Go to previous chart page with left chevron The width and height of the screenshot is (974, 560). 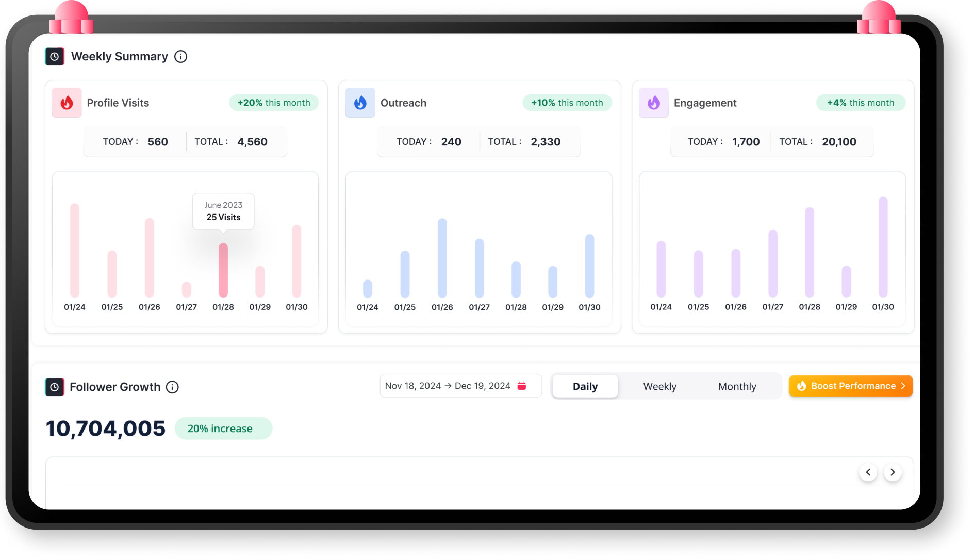(x=868, y=472)
